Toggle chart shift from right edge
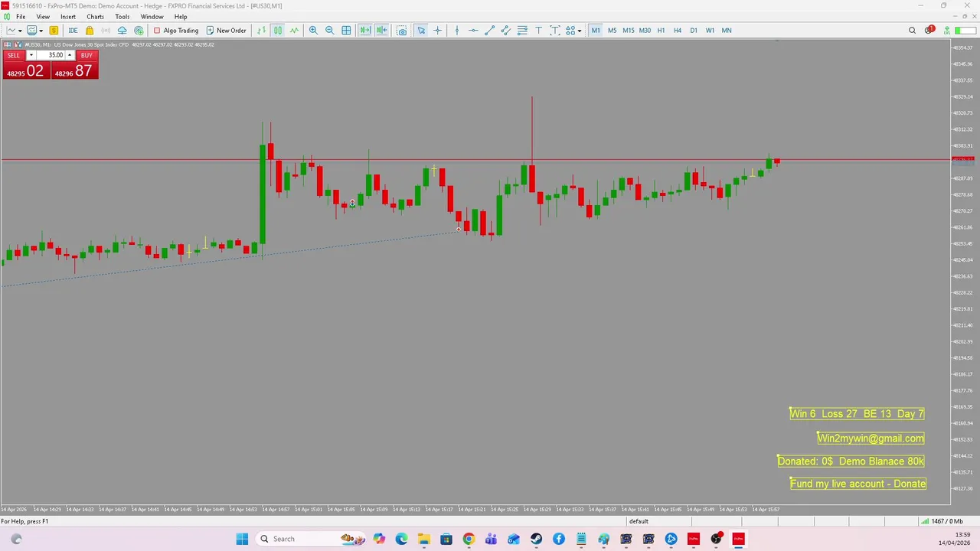 [x=381, y=31]
